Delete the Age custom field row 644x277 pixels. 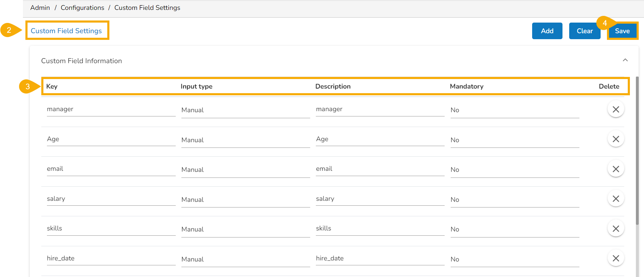[616, 139]
